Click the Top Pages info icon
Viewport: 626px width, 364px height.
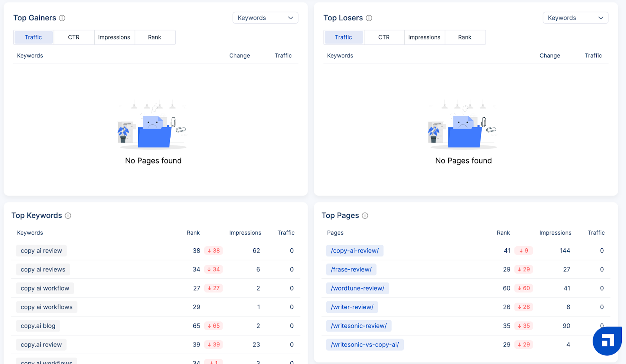tap(365, 215)
